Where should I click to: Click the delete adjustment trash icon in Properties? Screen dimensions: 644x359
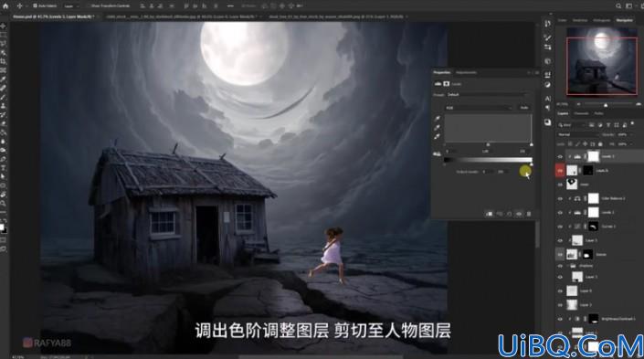pos(529,214)
